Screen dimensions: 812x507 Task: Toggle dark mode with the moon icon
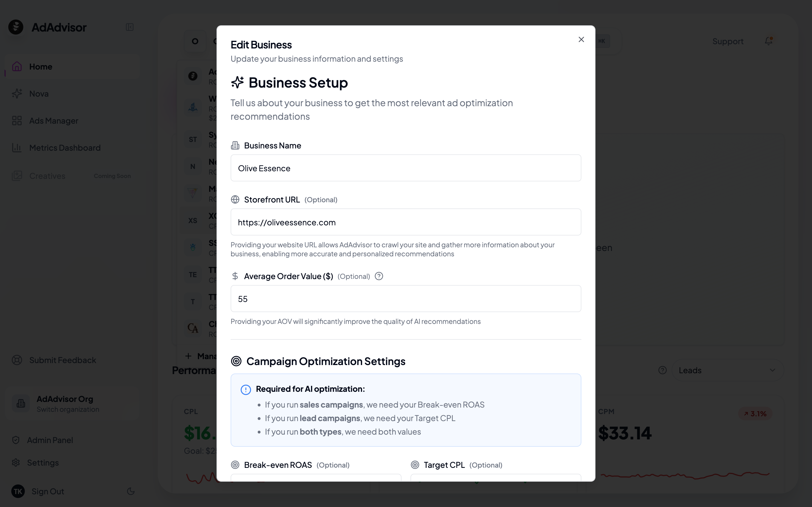pyautogui.click(x=131, y=491)
